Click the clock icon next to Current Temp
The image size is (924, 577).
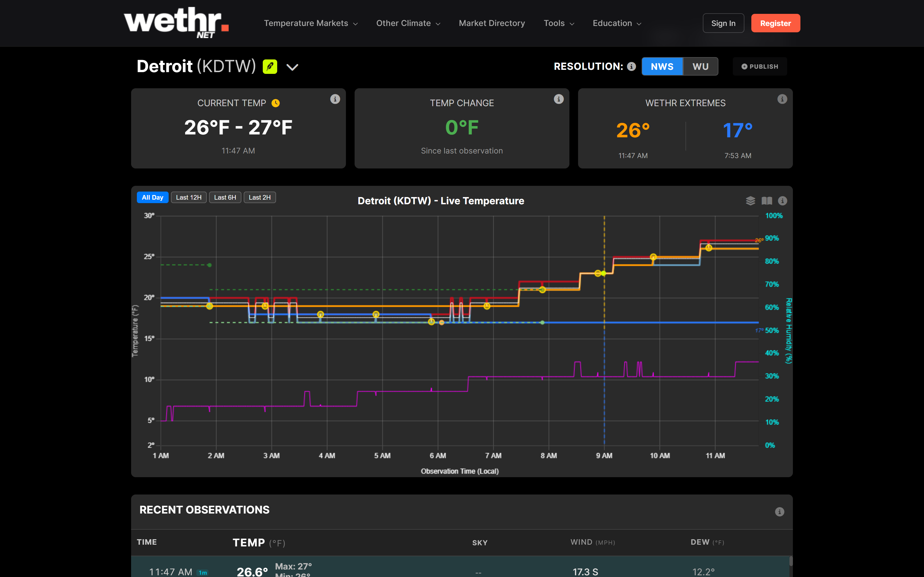point(276,103)
